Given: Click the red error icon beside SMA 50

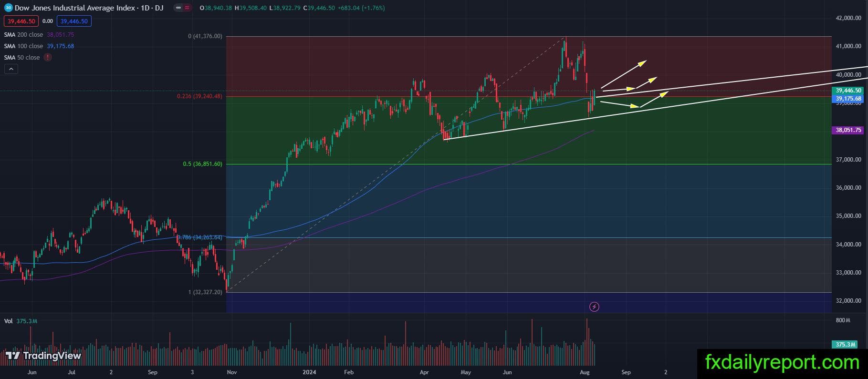Looking at the screenshot, I should 48,57.
